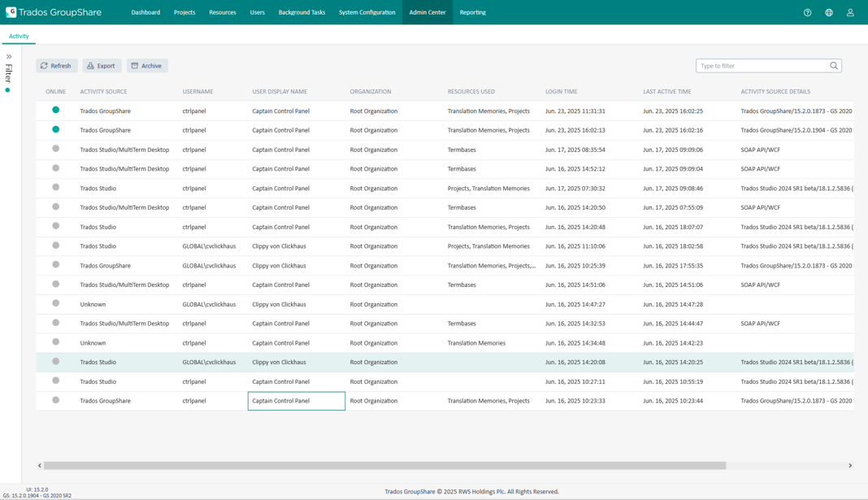Click the horizontal scrollbar thumb

(384, 466)
